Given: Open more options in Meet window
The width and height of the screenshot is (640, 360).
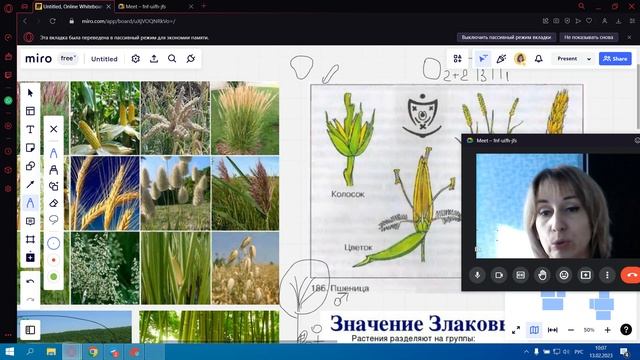Looking at the screenshot, I should 607,275.
